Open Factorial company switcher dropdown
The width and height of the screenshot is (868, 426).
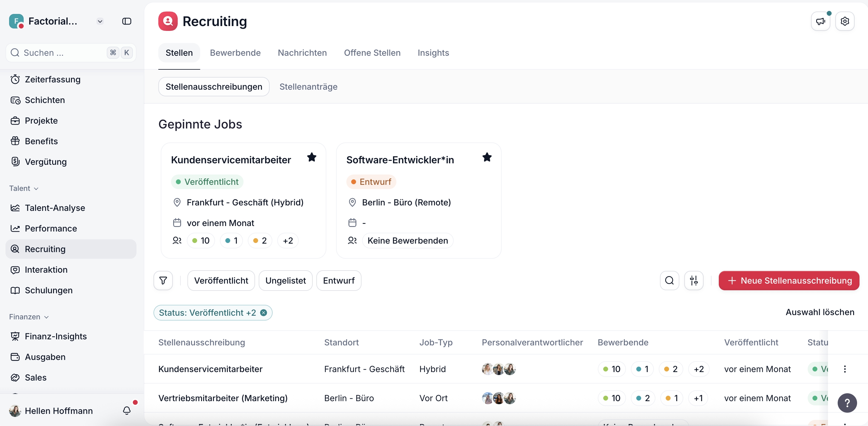[x=100, y=21]
